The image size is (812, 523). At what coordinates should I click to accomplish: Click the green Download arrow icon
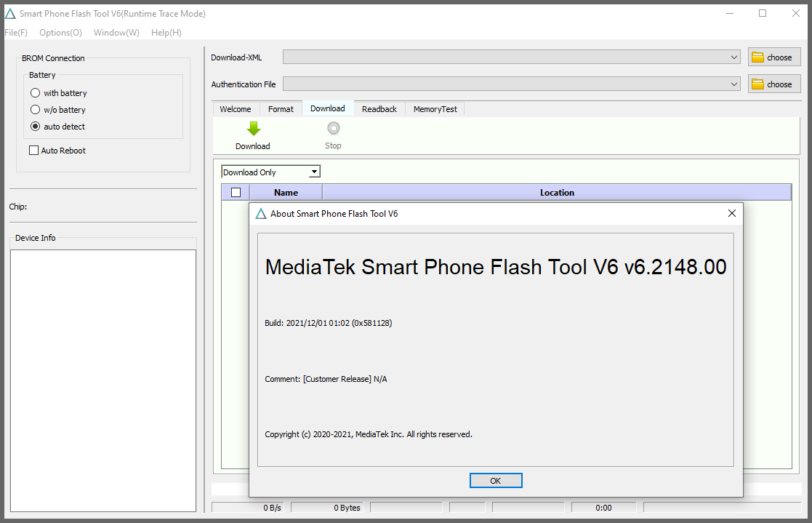pyautogui.click(x=253, y=129)
